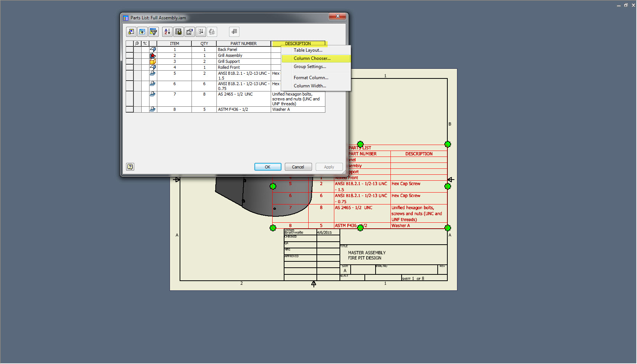Click the Washer A description cell in dialog
The image size is (637, 364).
tap(298, 109)
